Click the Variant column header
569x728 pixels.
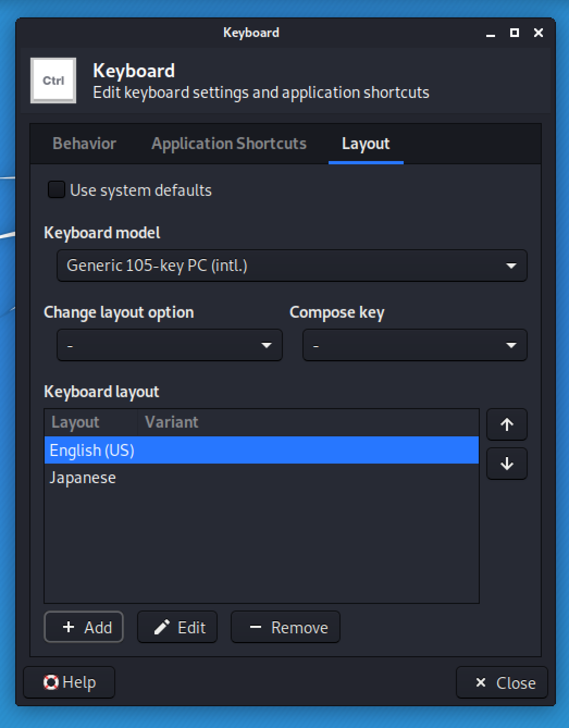pyautogui.click(x=171, y=422)
